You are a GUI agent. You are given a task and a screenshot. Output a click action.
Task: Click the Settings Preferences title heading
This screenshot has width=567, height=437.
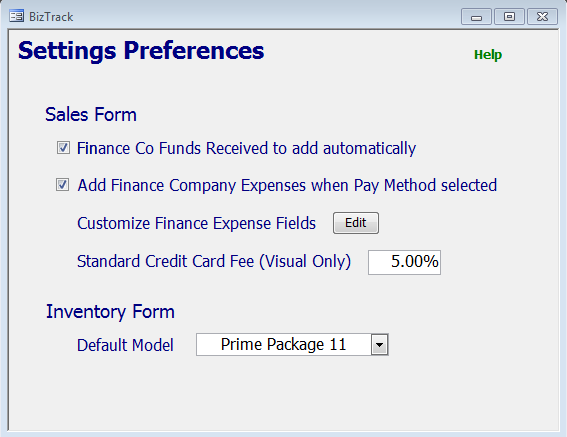click(141, 51)
